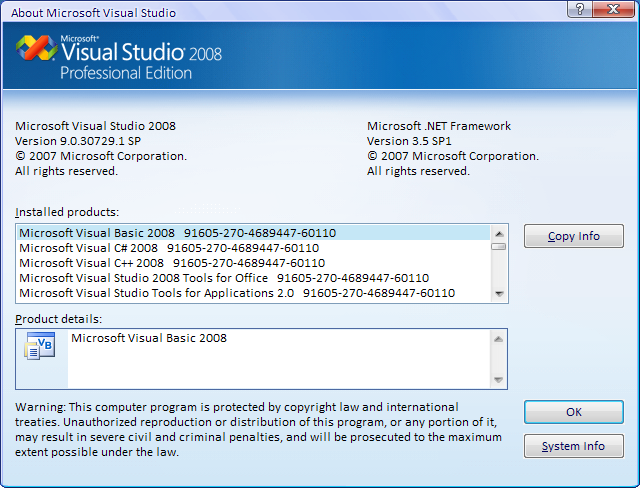Click the Visual Studio 2008 logo icon
Screen dimensions: 640x488
pyautogui.click(x=37, y=48)
